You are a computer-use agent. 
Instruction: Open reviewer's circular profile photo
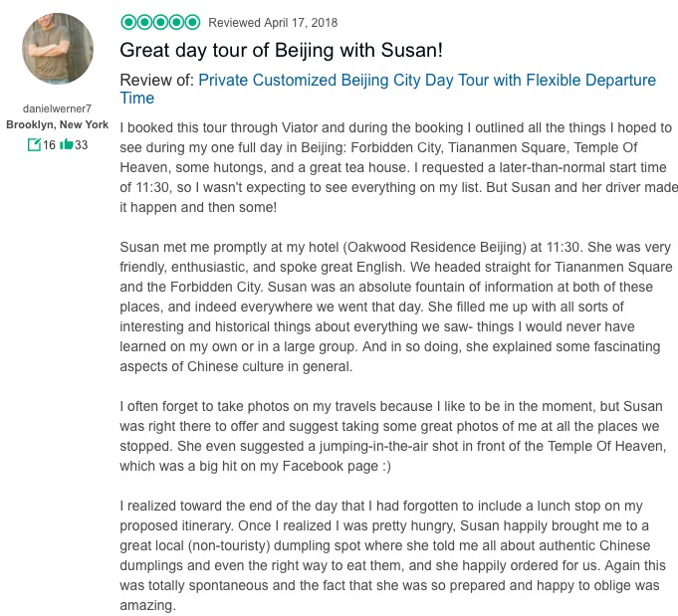click(57, 50)
